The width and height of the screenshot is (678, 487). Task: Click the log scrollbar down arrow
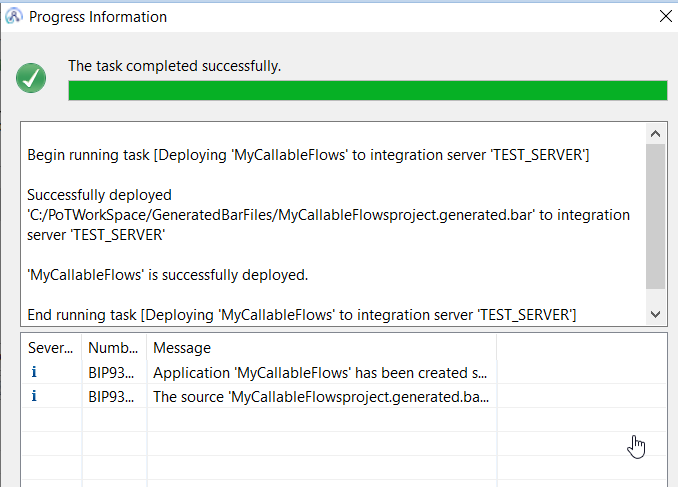click(x=655, y=313)
